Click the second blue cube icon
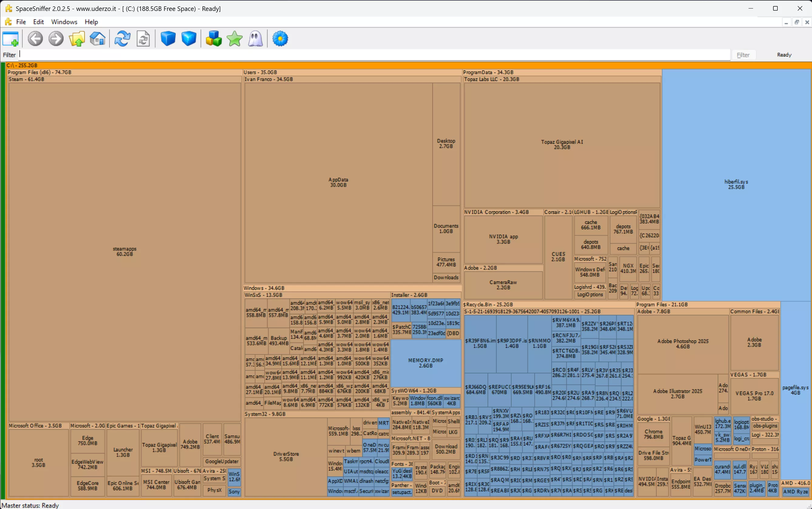This screenshot has width=812, height=509. [x=189, y=39]
